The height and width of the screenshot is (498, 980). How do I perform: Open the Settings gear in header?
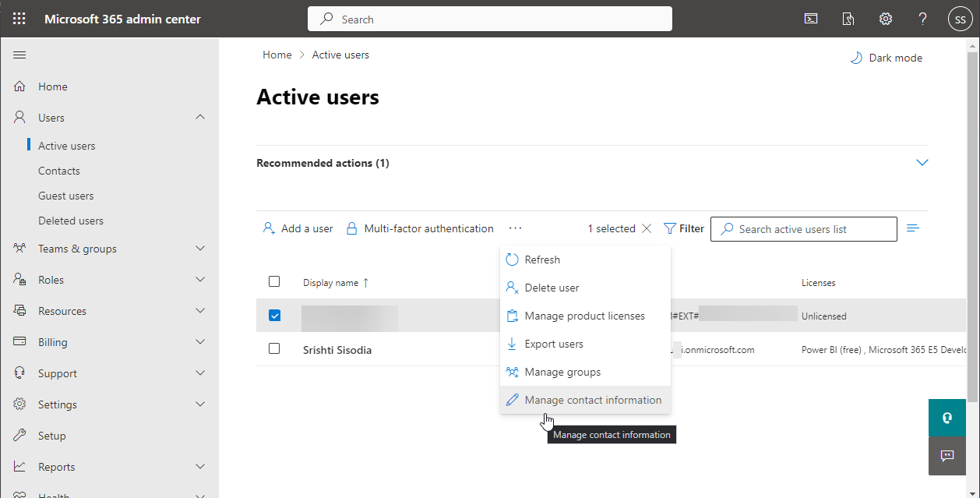coord(886,19)
